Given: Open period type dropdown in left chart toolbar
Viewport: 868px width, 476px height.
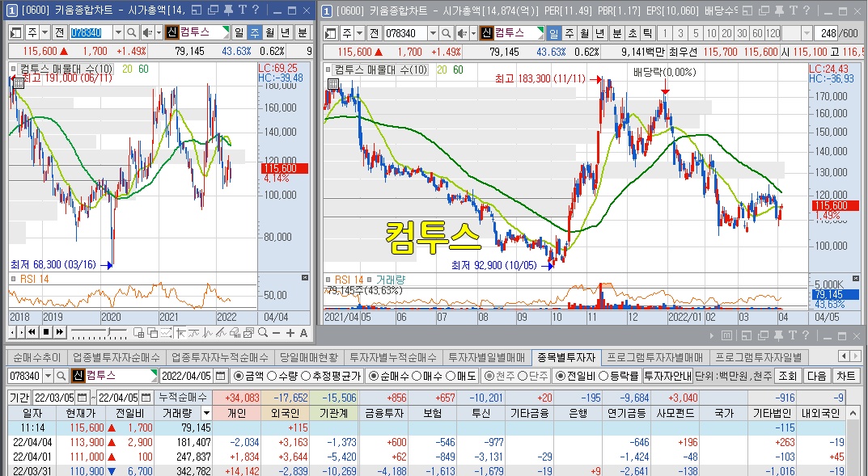Looking at the screenshot, I should pyautogui.click(x=45, y=32).
